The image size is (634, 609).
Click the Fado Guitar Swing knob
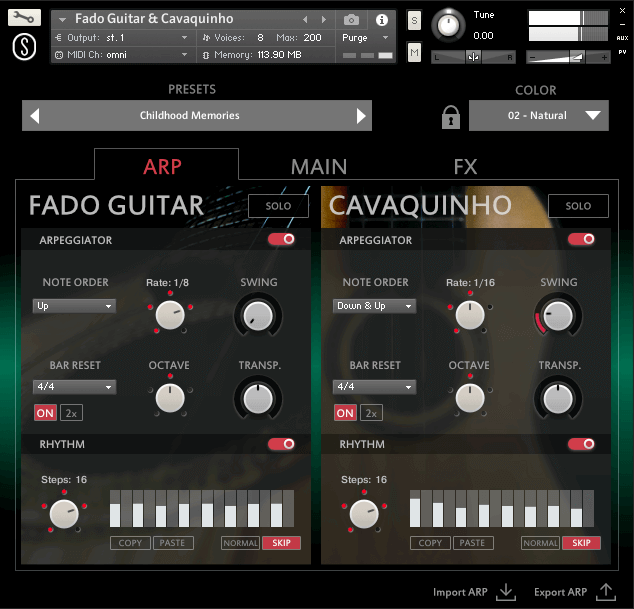pyautogui.click(x=258, y=315)
